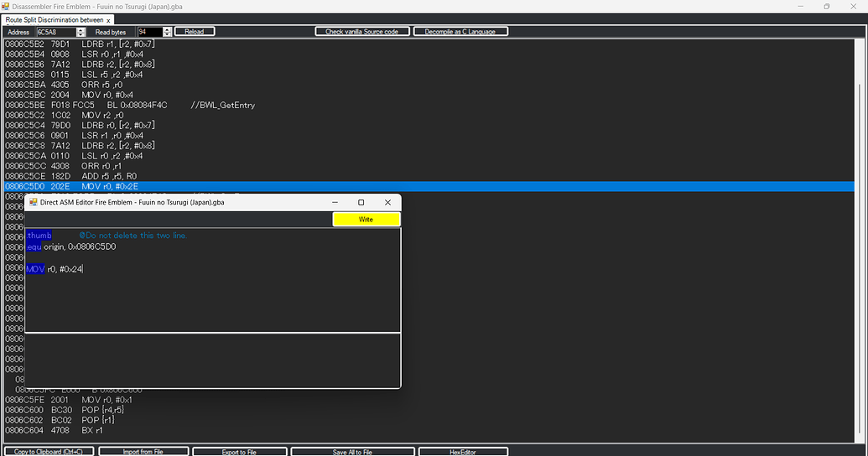Image resolution: width=868 pixels, height=456 pixels.
Task: Click the //BWL_GetEntry comment text
Action: coord(222,105)
